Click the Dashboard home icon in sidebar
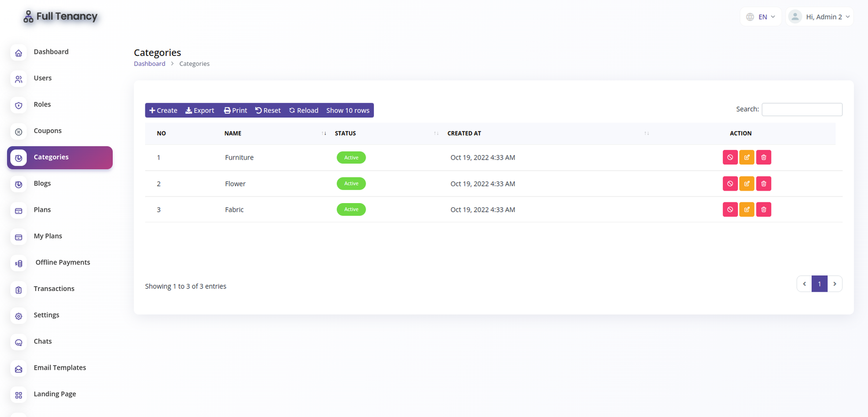Viewport: 868px width, 417px height. tap(18, 53)
